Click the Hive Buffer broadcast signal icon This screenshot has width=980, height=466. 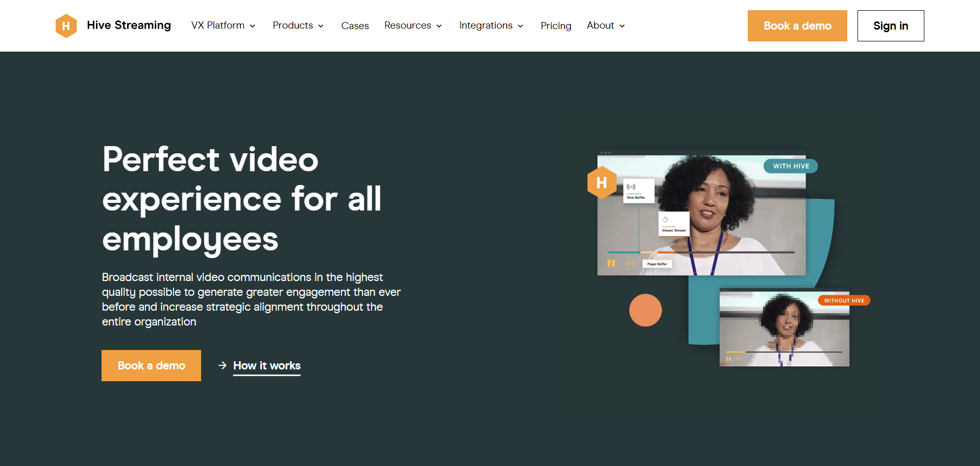pyautogui.click(x=631, y=187)
